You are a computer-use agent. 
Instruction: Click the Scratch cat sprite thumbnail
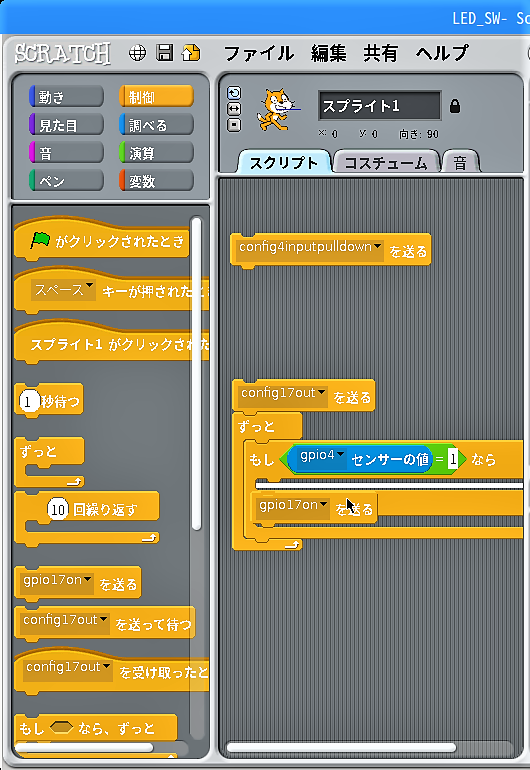pyautogui.click(x=278, y=109)
